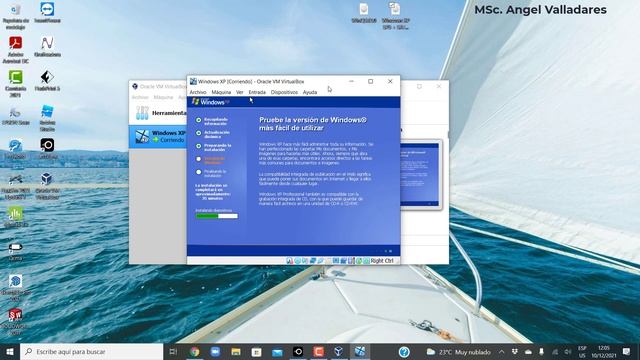640x360 pixels.
Task: Open the Ayuda menu of the VM window
Action: coord(310,92)
